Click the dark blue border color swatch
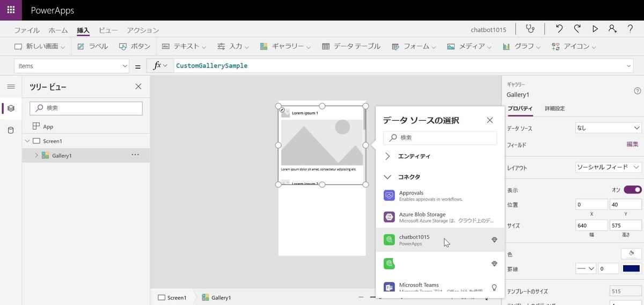644x305 pixels. click(x=632, y=268)
